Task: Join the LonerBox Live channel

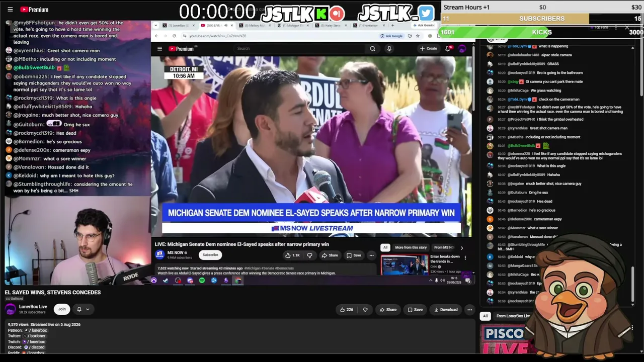Action: 62,309
